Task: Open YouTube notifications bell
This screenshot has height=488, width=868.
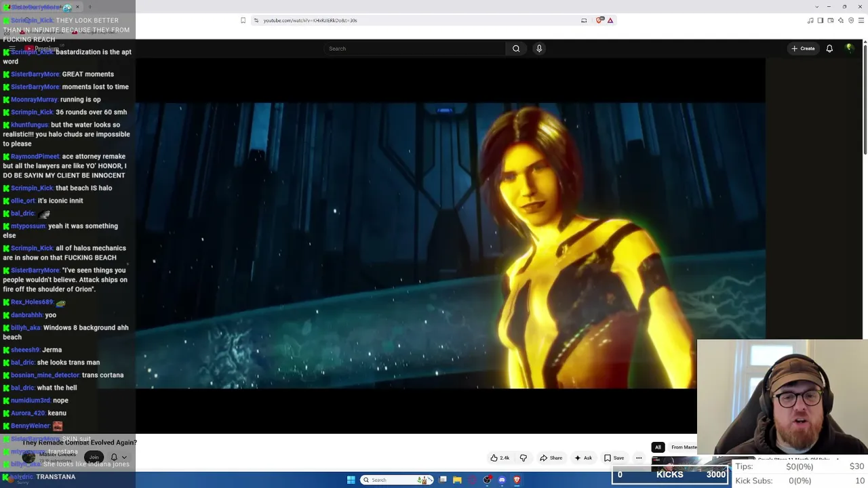Action: click(x=829, y=49)
